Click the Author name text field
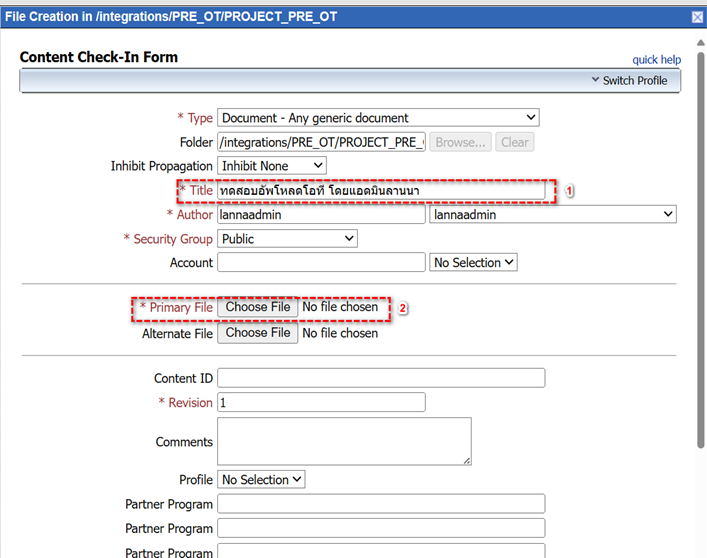The height and width of the screenshot is (558, 707). click(x=321, y=214)
